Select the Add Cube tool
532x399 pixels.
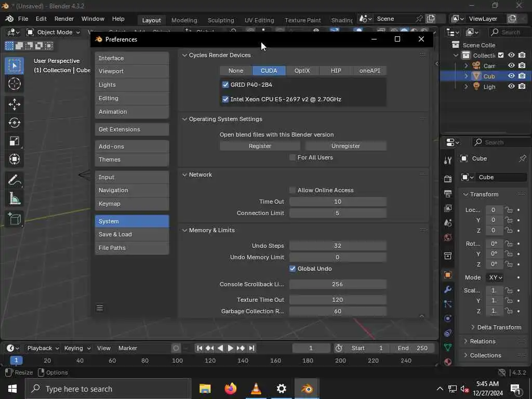[14, 219]
